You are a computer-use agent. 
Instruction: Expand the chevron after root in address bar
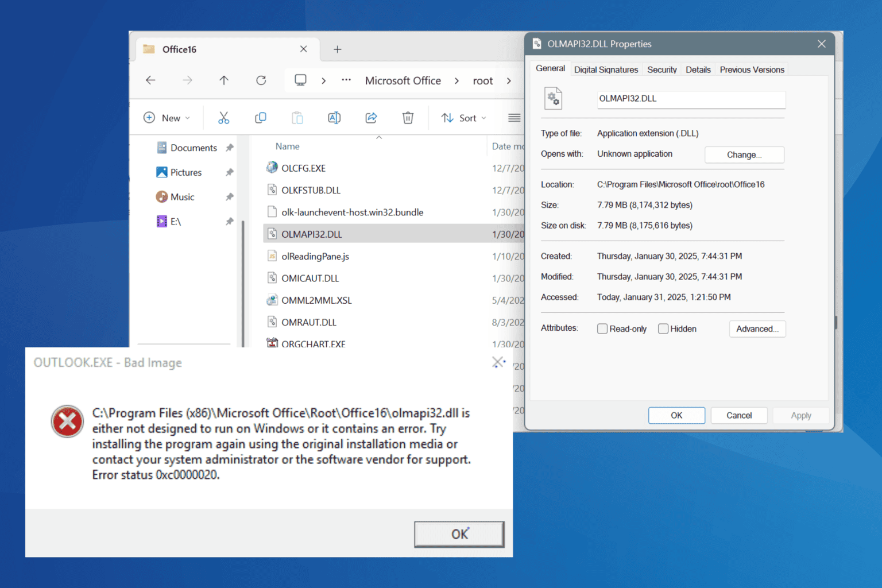coord(509,81)
